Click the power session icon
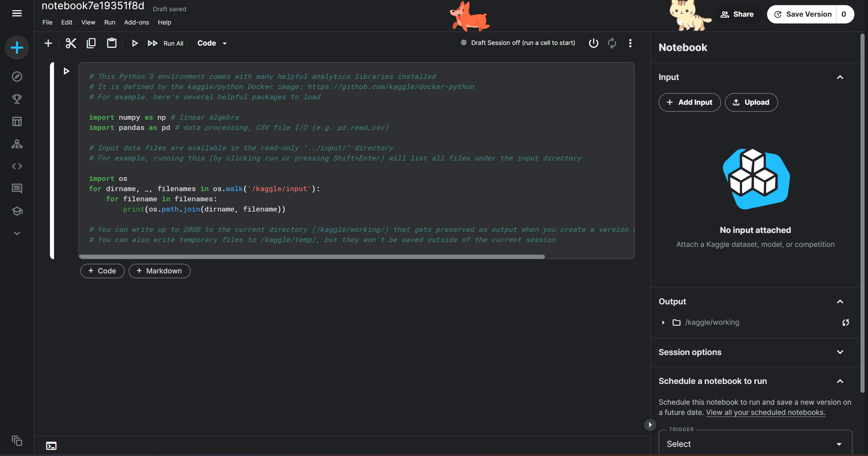 point(593,43)
